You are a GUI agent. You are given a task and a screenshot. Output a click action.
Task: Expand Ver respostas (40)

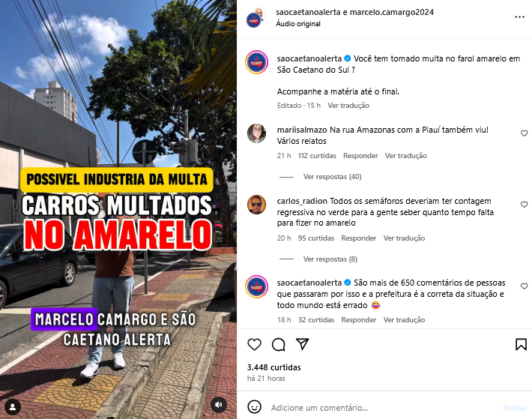point(332,177)
